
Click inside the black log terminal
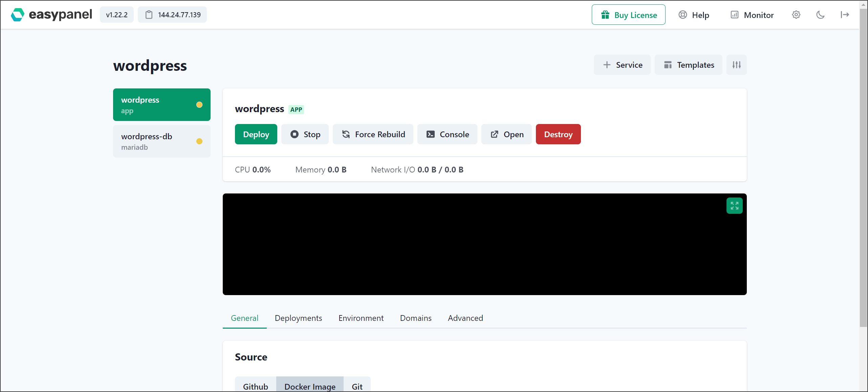point(485,244)
